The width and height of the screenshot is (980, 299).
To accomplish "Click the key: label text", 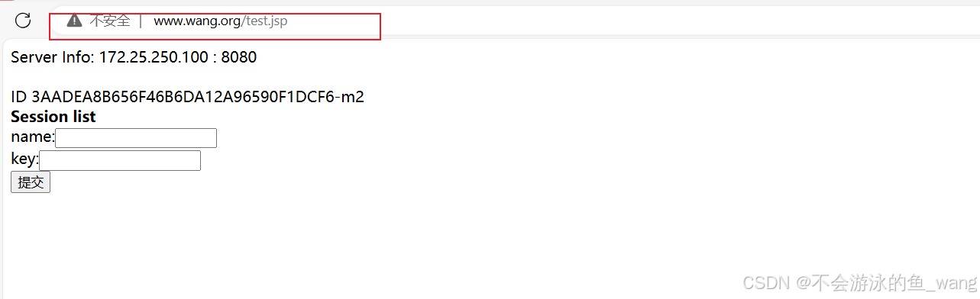I will pos(24,159).
